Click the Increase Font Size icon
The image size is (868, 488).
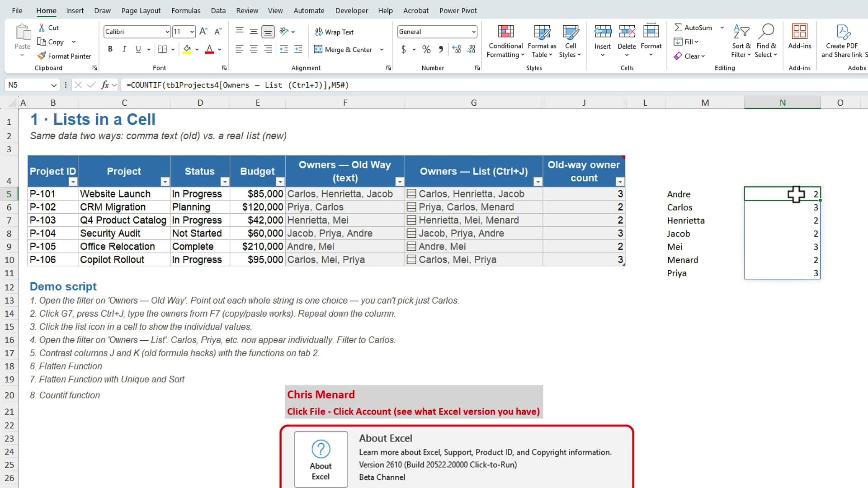(203, 31)
